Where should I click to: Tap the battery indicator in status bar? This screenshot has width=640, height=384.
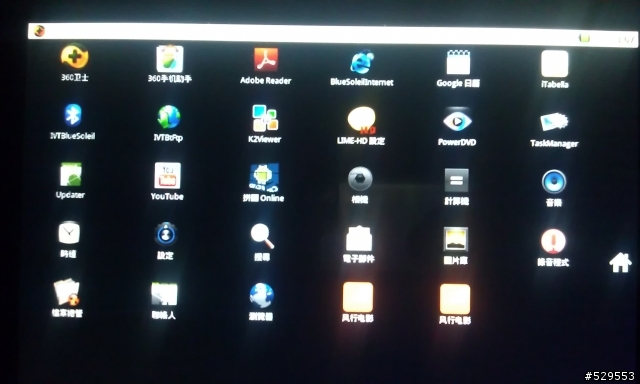point(584,38)
